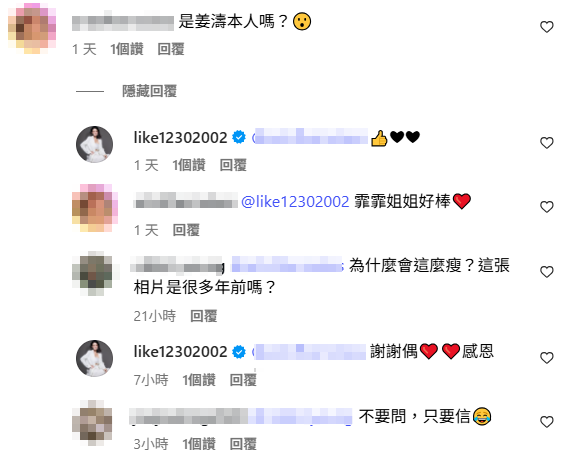Screen dimensions: 567x450
Task: View like12302002 avatar on 謝謝偶 reply
Action: 94,358
